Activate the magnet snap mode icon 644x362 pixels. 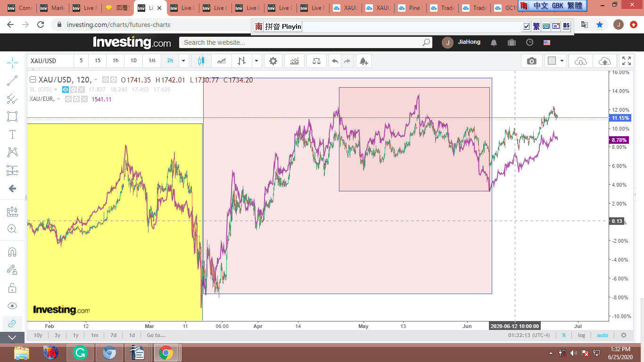click(12, 252)
